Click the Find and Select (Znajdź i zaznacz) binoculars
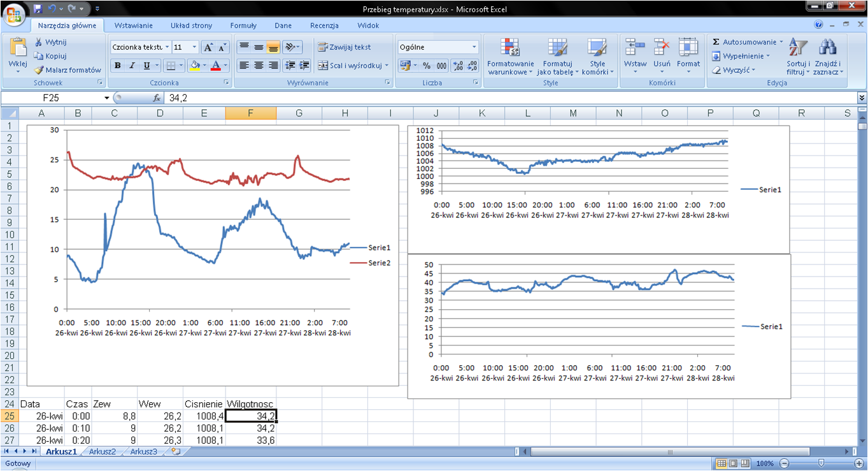Image resolution: width=868 pixels, height=471 pixels. coord(827,48)
